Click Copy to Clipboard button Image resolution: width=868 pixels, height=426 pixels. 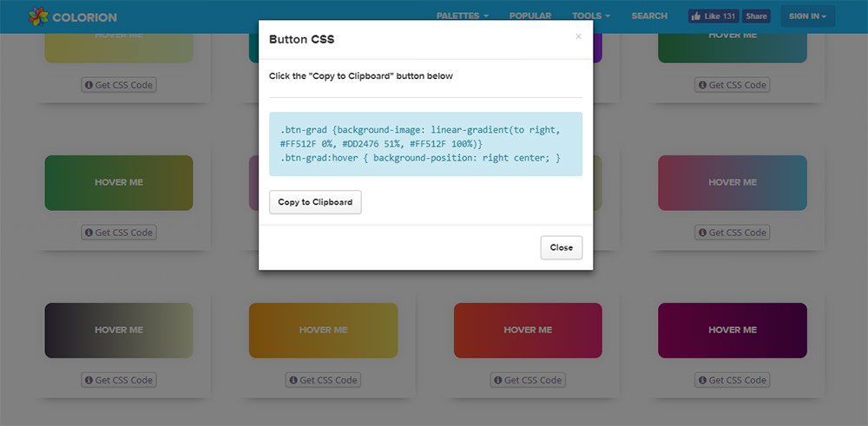315,202
